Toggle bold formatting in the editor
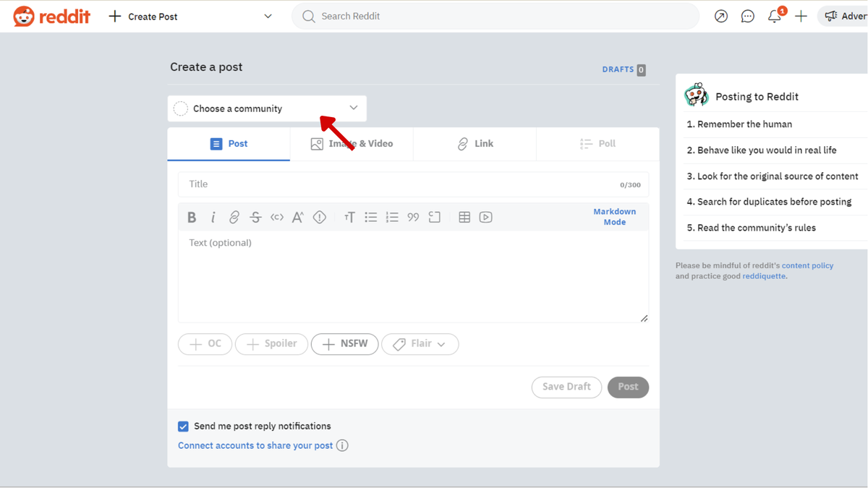The width and height of the screenshot is (868, 488). tap(192, 217)
